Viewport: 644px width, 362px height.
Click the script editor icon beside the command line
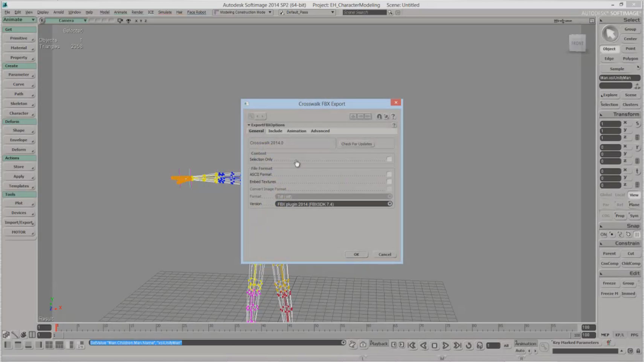(353, 345)
